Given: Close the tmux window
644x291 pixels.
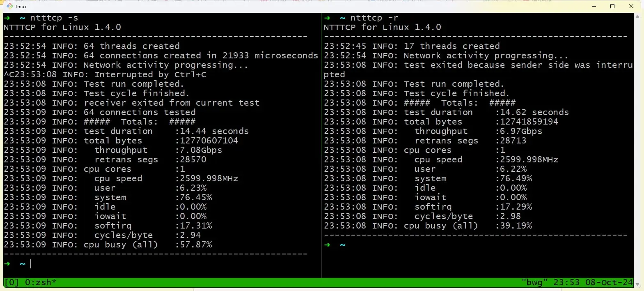Looking at the screenshot, I should (x=631, y=6).
